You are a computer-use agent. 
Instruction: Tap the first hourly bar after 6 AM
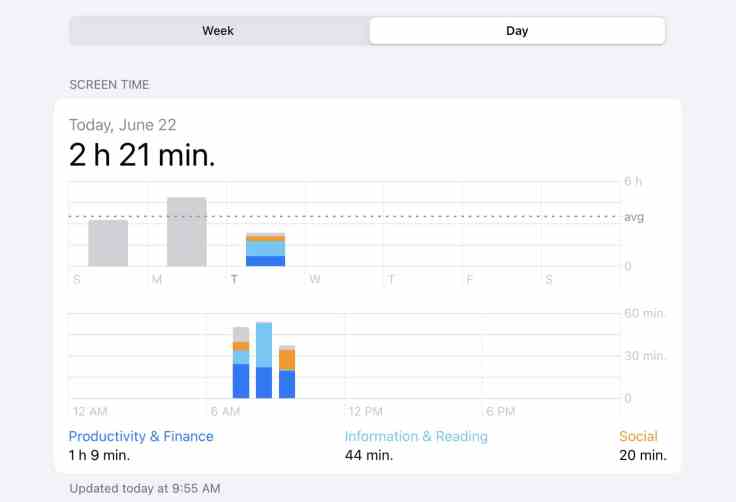(x=241, y=363)
